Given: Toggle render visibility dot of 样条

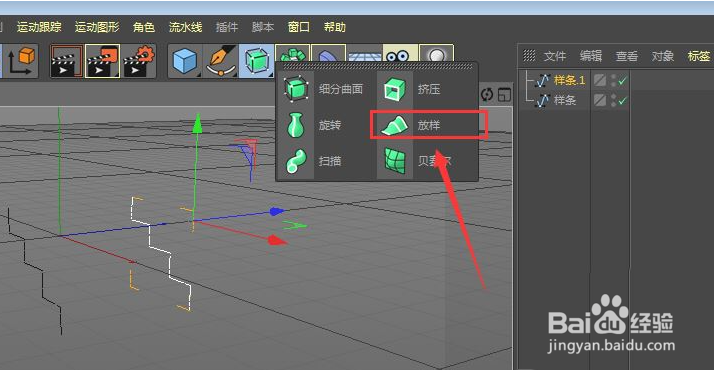Looking at the screenshot, I should 613,104.
